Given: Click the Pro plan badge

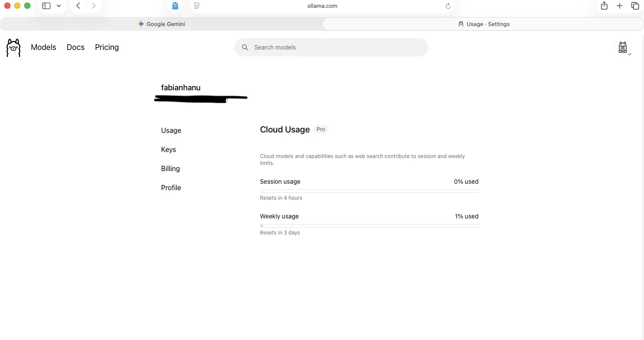Looking at the screenshot, I should 321,129.
